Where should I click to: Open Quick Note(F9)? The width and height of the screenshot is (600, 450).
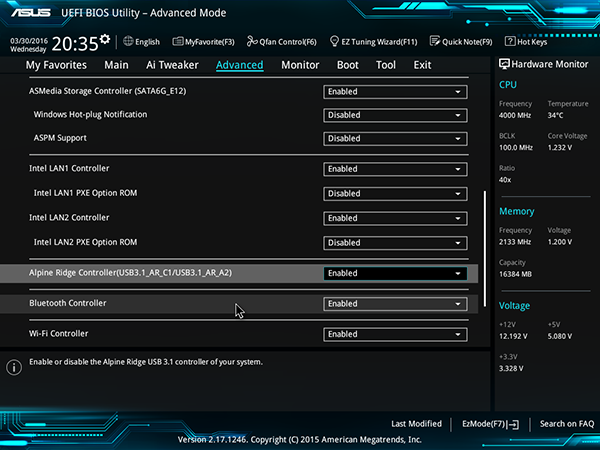point(461,42)
